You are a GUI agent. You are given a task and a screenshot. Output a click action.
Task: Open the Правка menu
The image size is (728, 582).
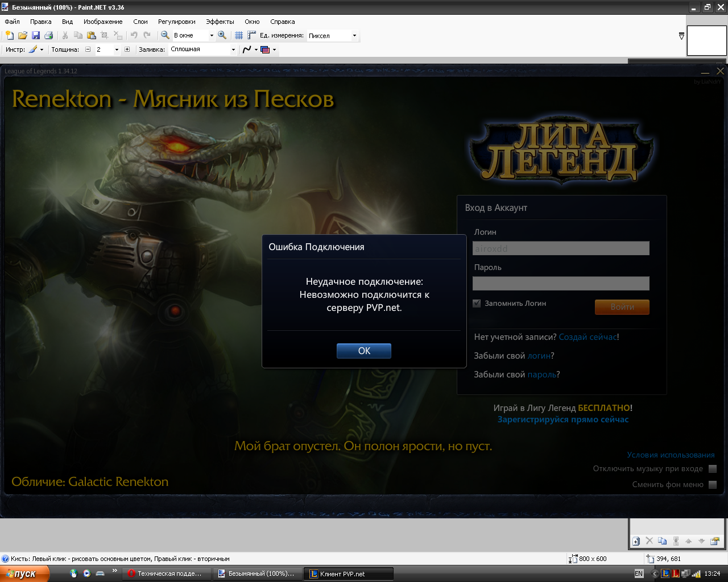point(41,22)
